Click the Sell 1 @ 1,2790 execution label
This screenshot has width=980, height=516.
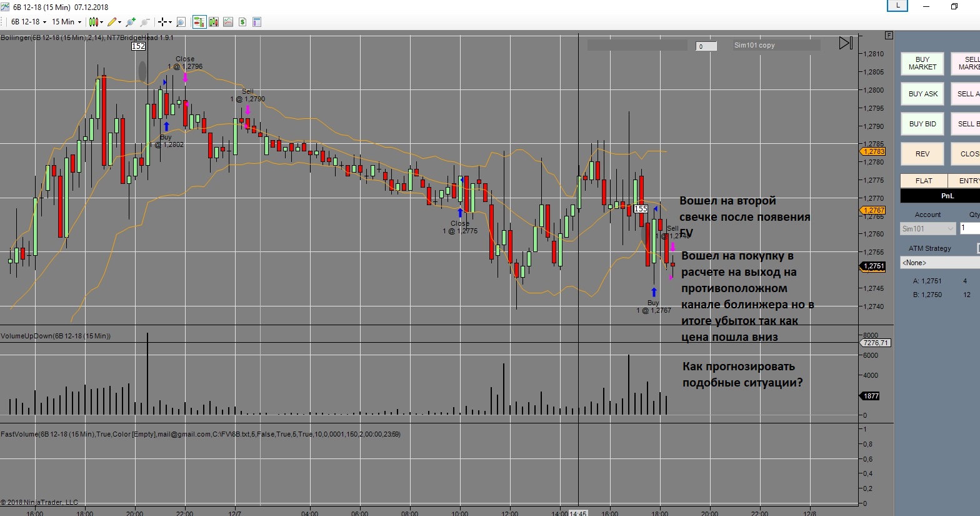click(x=247, y=95)
